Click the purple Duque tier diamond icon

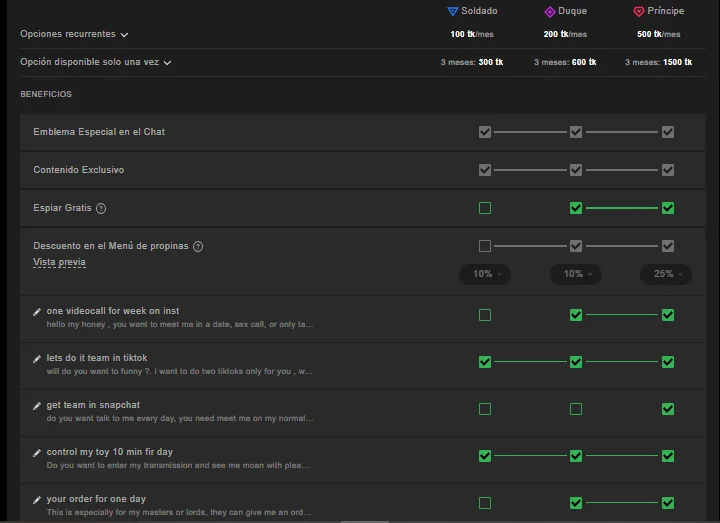coord(549,12)
